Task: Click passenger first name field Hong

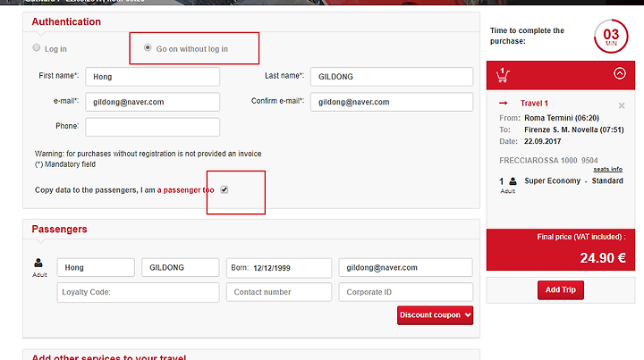Action: (x=96, y=267)
